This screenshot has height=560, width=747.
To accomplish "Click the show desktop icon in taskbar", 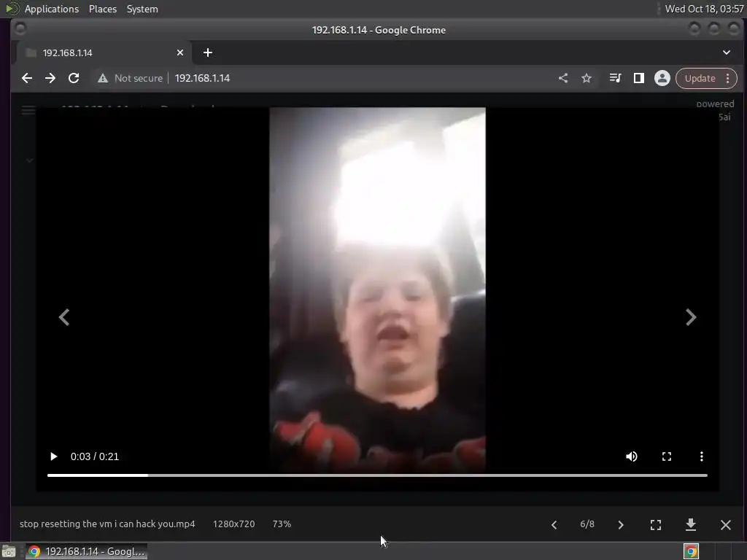I will 9,551.
